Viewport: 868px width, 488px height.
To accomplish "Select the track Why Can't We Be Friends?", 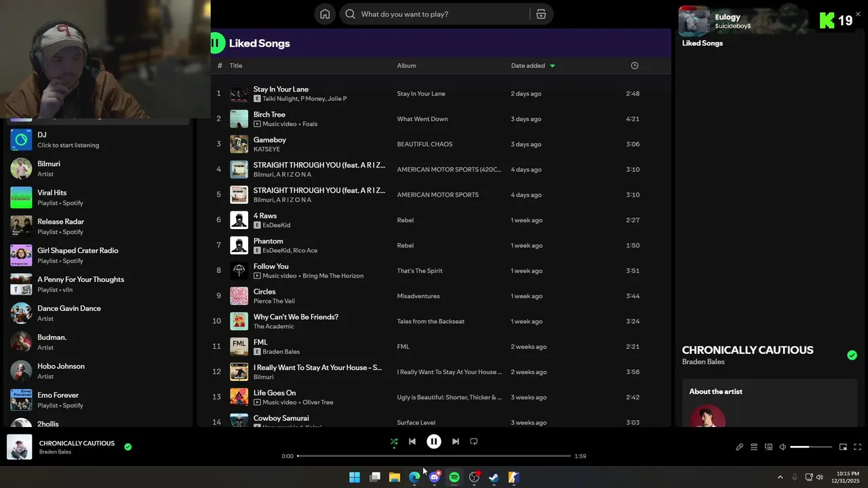I will pos(296,317).
